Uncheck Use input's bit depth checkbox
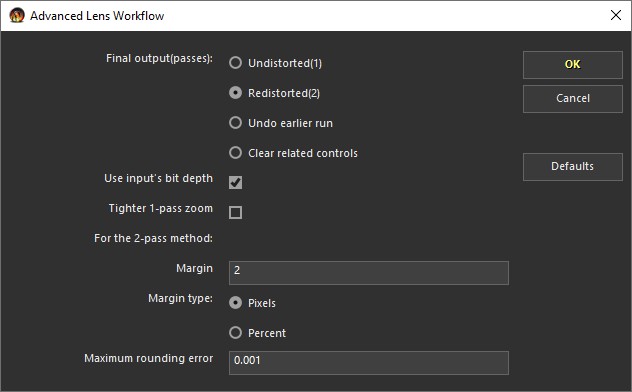This screenshot has height=392, width=632. pyautogui.click(x=235, y=183)
